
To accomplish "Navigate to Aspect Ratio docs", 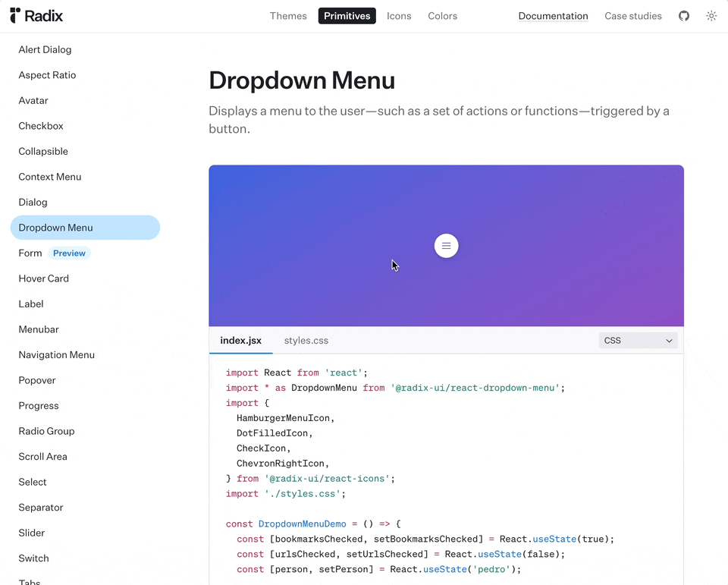I will click(47, 75).
